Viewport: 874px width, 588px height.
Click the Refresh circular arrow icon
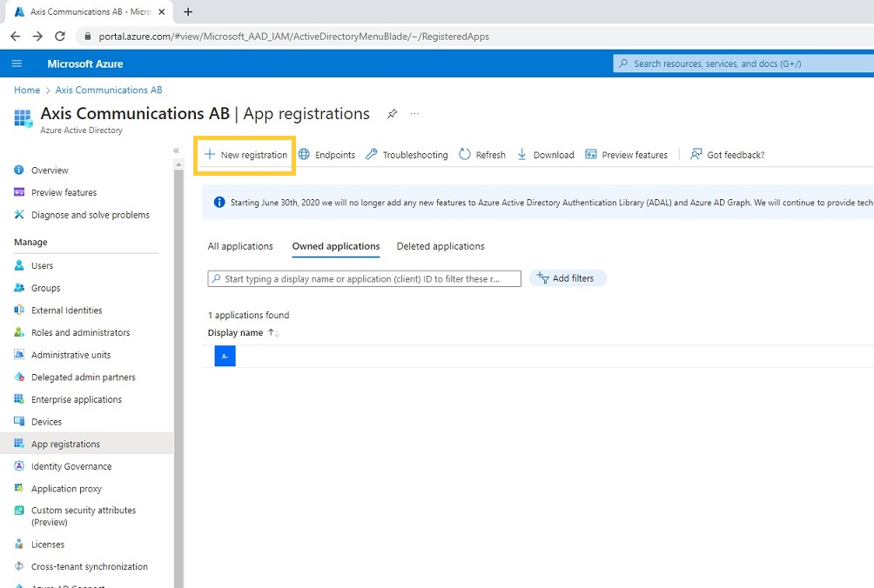coord(465,154)
